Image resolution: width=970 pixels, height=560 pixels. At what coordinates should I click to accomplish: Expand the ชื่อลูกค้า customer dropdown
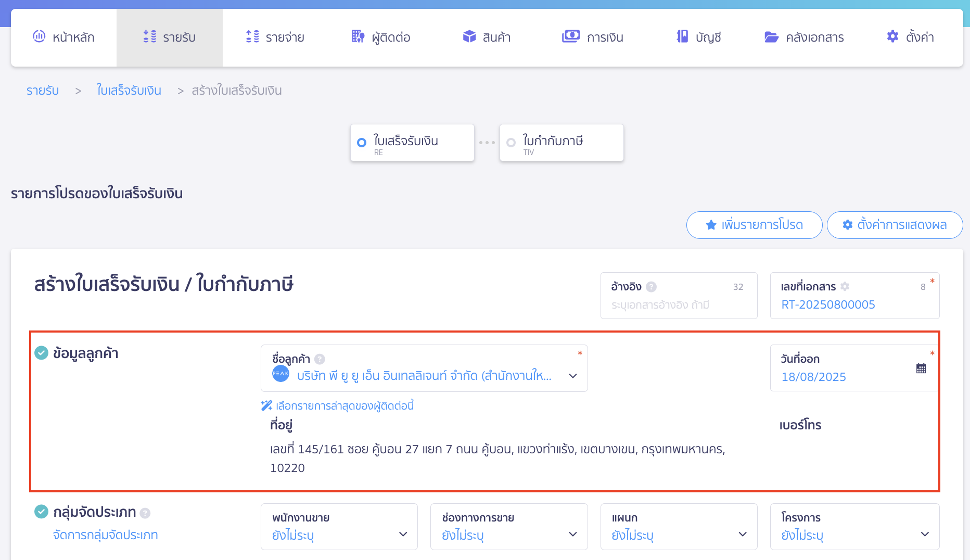pos(572,376)
